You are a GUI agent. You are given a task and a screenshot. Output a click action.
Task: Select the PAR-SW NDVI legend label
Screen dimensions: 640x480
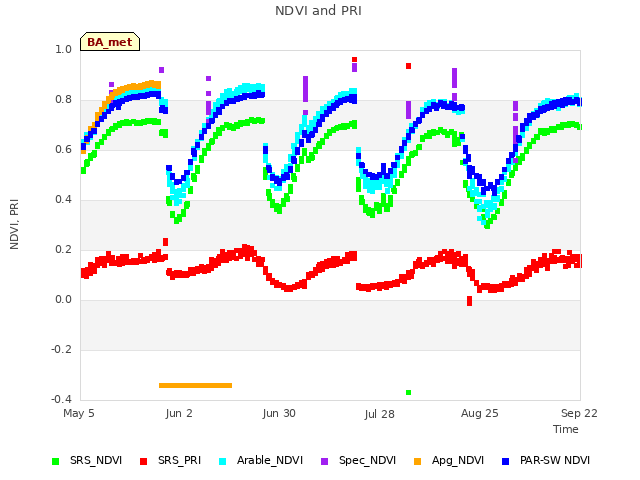pos(555,460)
